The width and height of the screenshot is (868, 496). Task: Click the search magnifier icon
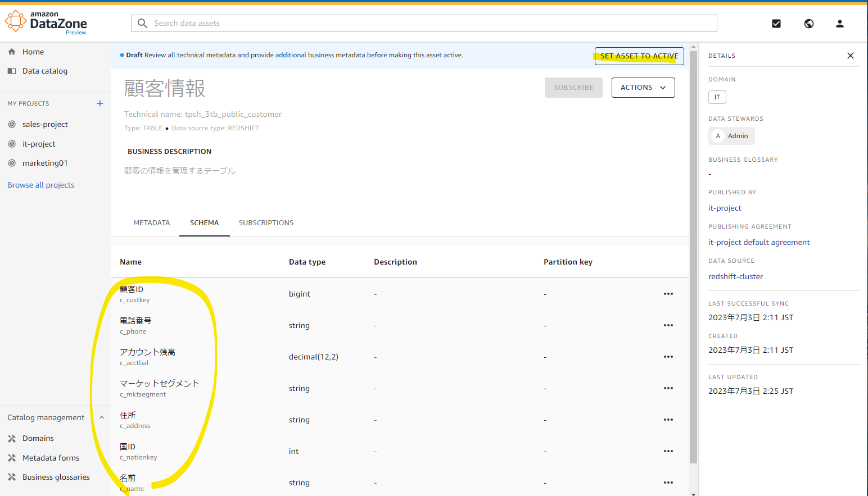tap(143, 23)
